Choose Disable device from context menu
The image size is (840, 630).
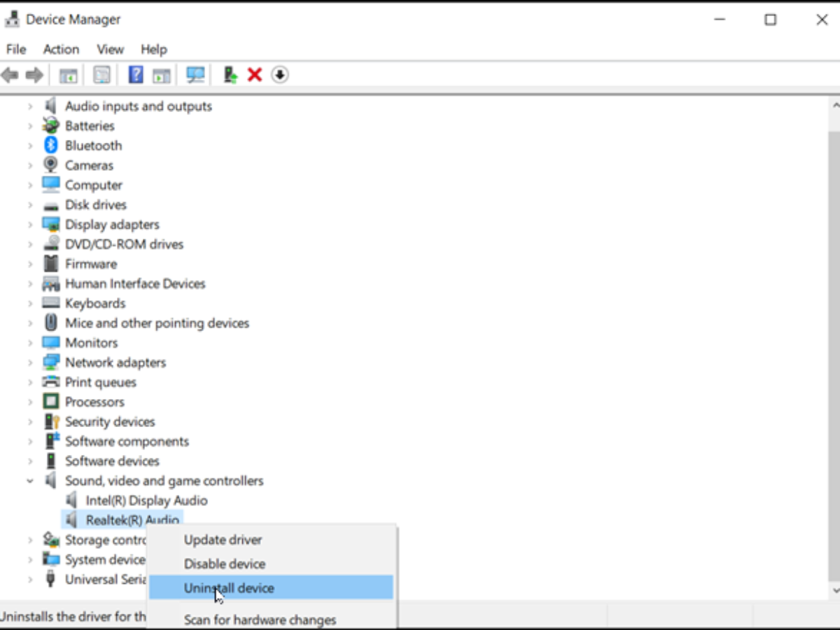(272, 564)
